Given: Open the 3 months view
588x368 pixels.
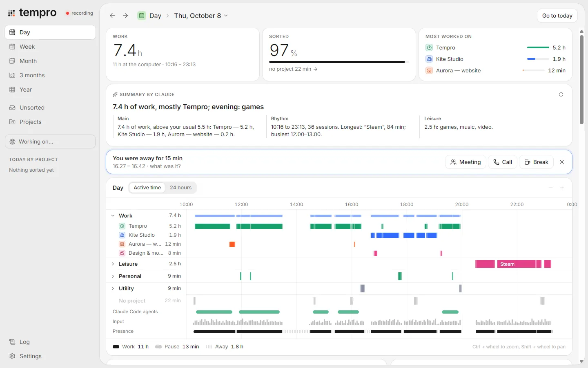Looking at the screenshot, I should click(50, 75).
